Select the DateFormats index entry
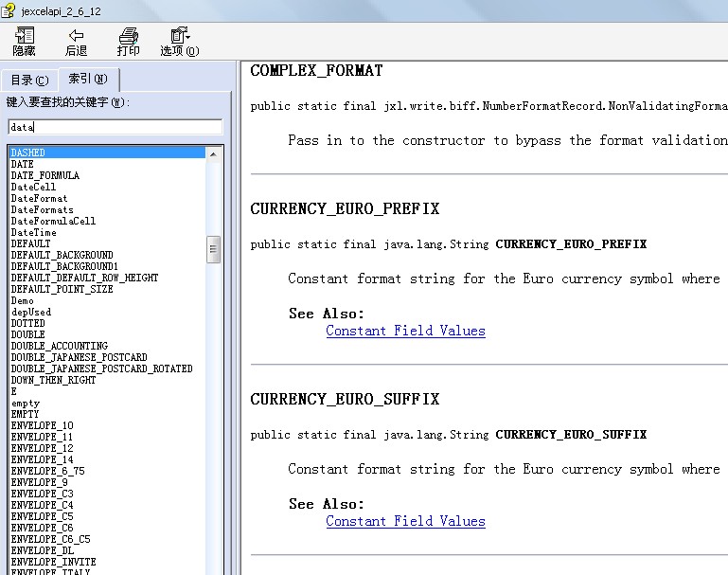The image size is (728, 575). 43,209
